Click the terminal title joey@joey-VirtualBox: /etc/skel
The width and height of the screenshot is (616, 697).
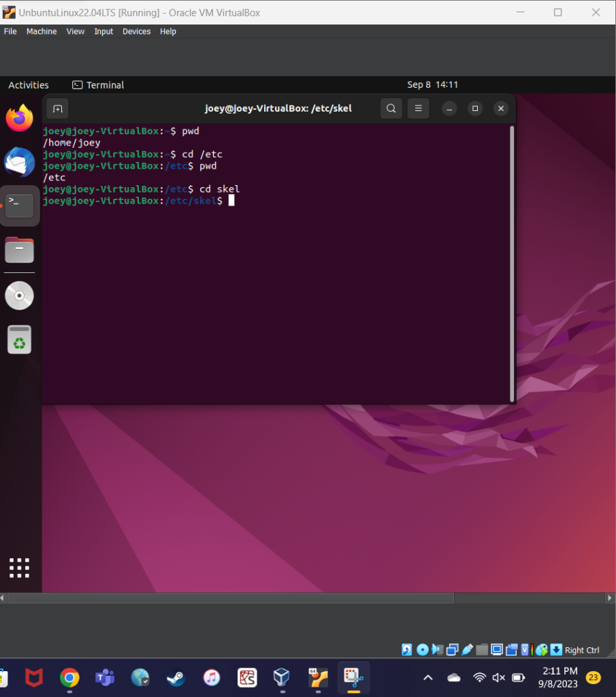(278, 108)
